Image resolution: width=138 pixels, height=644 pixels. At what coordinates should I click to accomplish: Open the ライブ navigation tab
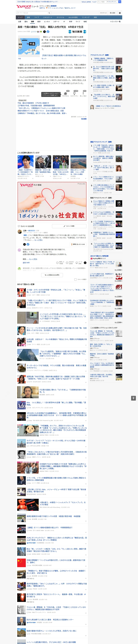point(37,17)
